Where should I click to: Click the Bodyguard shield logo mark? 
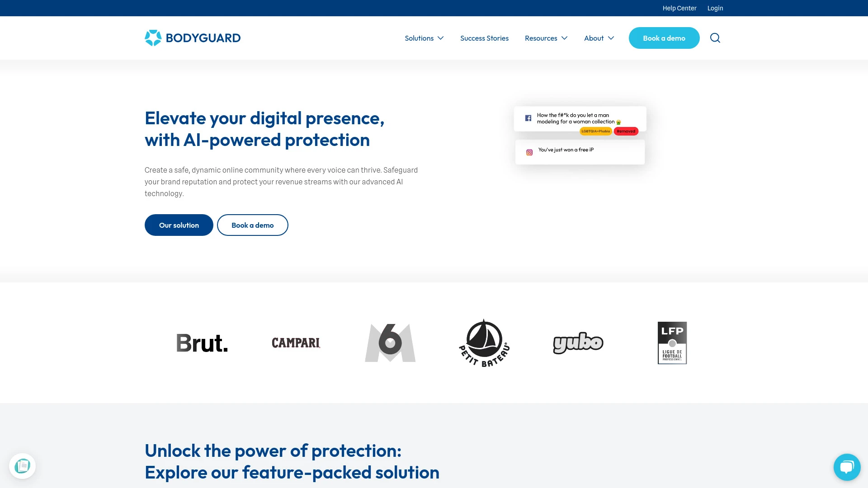[x=153, y=38]
